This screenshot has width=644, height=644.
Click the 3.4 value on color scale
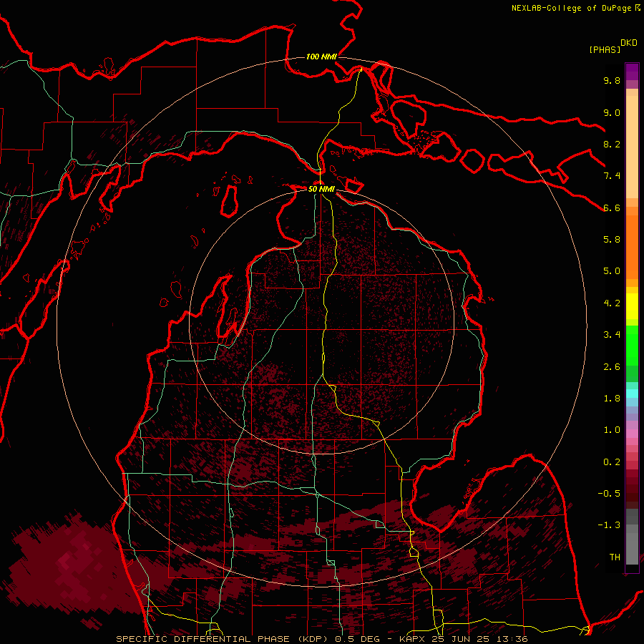(612, 335)
